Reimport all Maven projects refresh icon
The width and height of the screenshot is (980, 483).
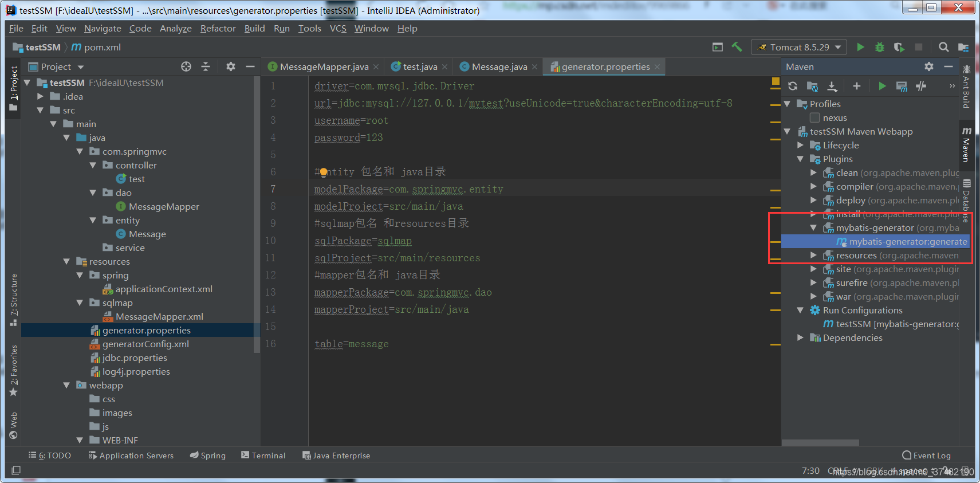793,86
